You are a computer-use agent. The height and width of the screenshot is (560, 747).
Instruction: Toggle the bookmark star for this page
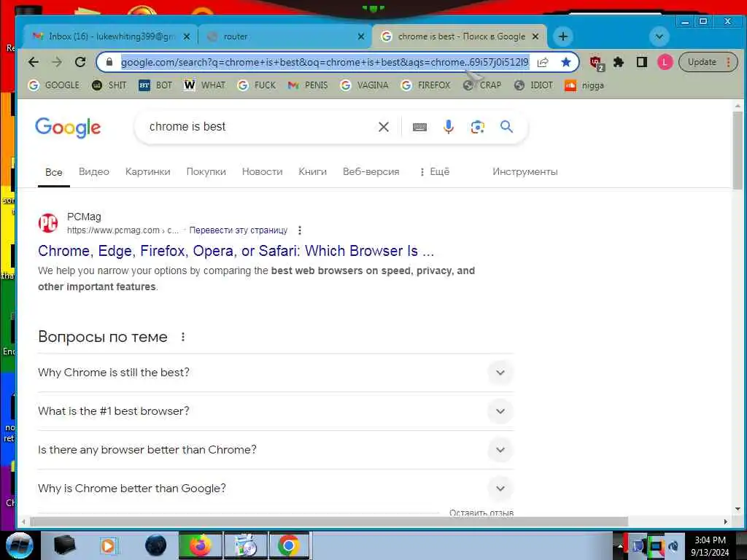coord(565,63)
